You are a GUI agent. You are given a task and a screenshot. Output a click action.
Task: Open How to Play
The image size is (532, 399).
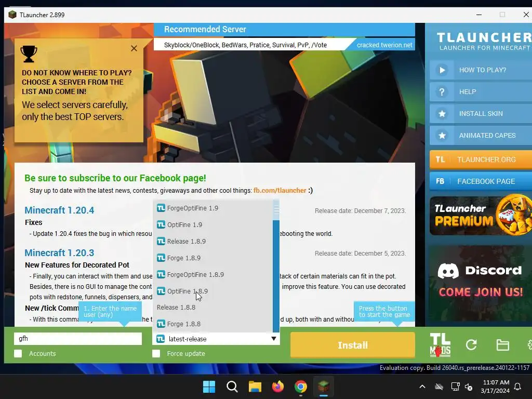[481, 70]
